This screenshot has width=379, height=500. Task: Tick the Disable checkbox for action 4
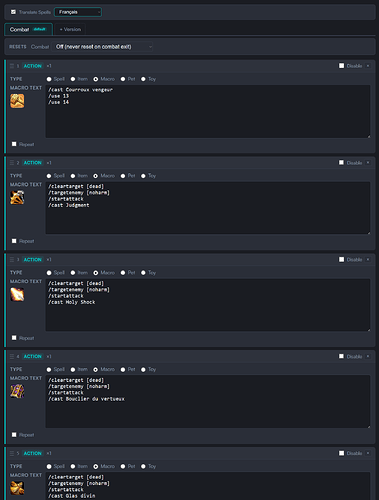click(341, 356)
